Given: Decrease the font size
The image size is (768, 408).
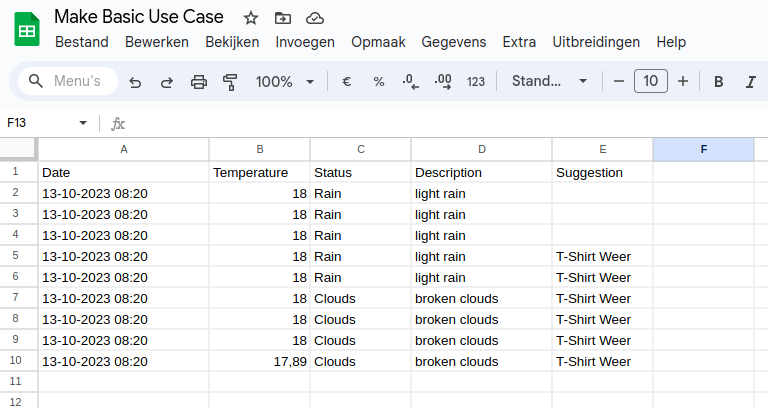Looking at the screenshot, I should 619,82.
